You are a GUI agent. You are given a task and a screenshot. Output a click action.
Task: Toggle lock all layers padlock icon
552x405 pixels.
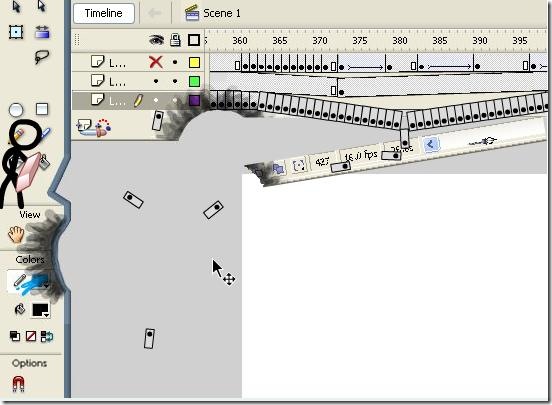click(x=175, y=40)
